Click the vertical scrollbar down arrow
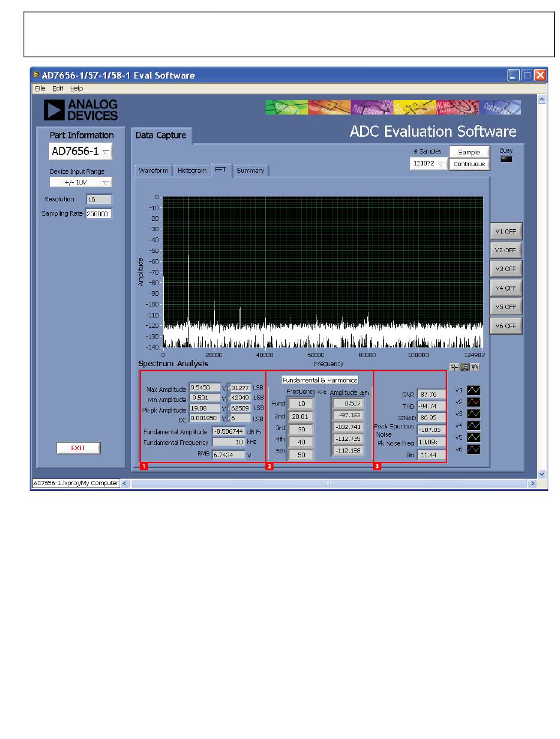 [x=542, y=473]
